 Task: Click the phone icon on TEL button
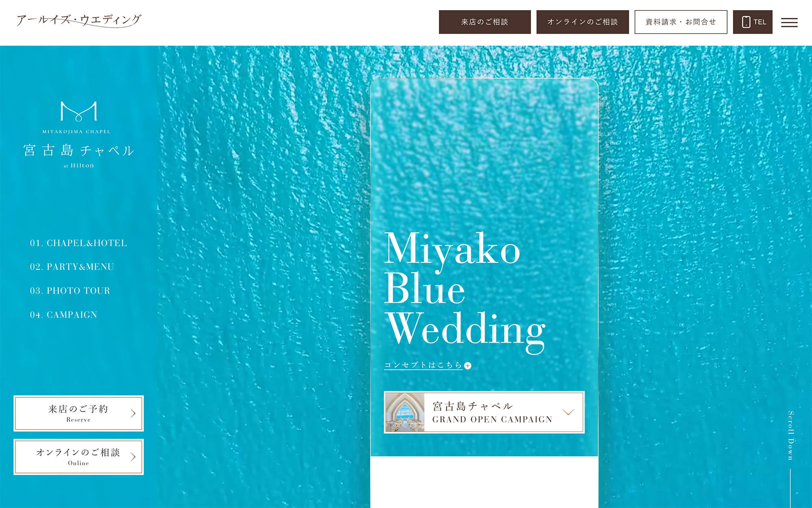click(x=746, y=22)
